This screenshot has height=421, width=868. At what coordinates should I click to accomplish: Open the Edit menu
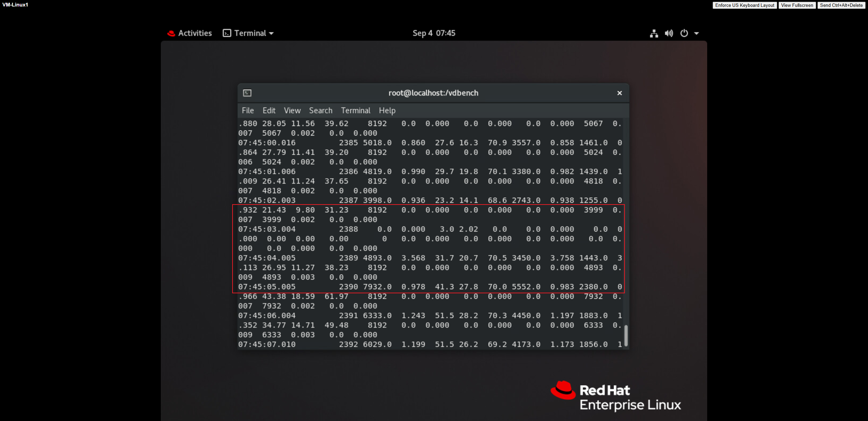point(269,111)
